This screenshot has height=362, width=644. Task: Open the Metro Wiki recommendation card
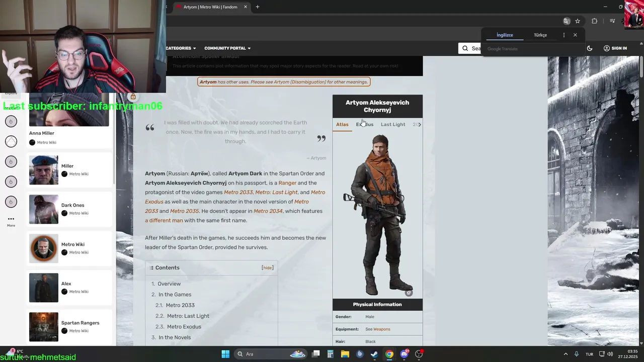pyautogui.click(x=69, y=248)
